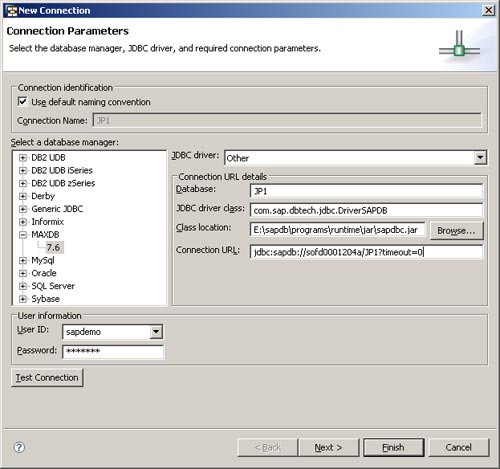Go to the Next wizard page

(328, 447)
